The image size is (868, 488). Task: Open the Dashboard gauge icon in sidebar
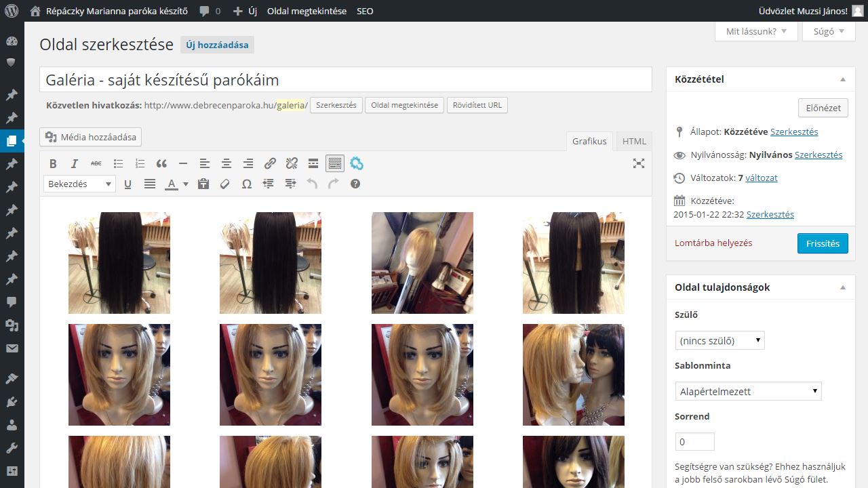(12, 41)
